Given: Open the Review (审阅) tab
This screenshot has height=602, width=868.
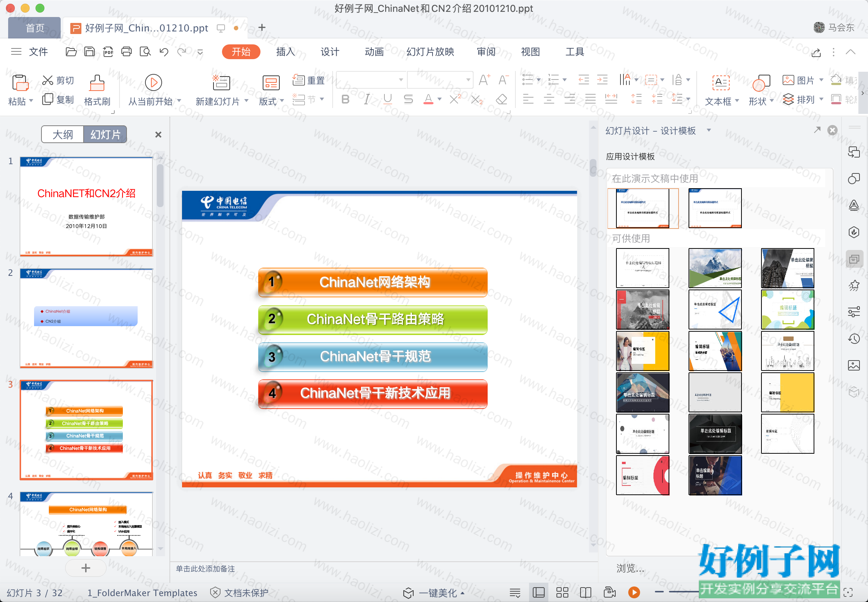Looking at the screenshot, I should pos(486,52).
